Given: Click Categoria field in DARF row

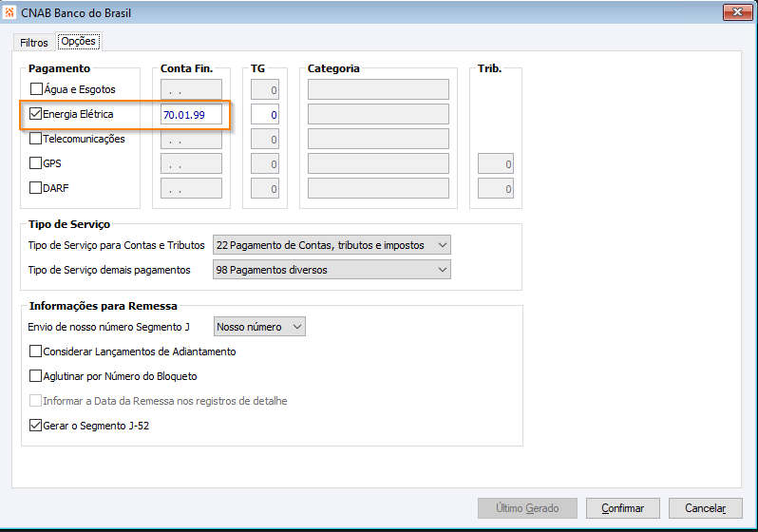Looking at the screenshot, I should pyautogui.click(x=378, y=188).
